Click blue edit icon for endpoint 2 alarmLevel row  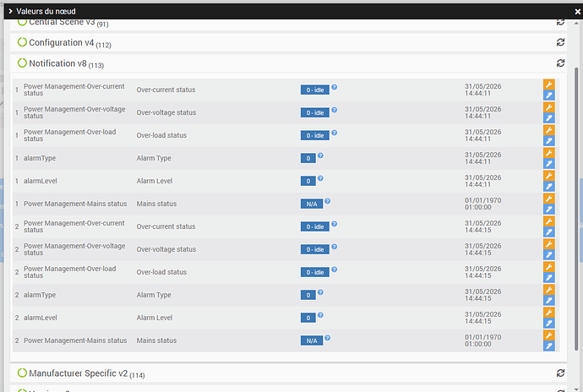click(x=549, y=324)
